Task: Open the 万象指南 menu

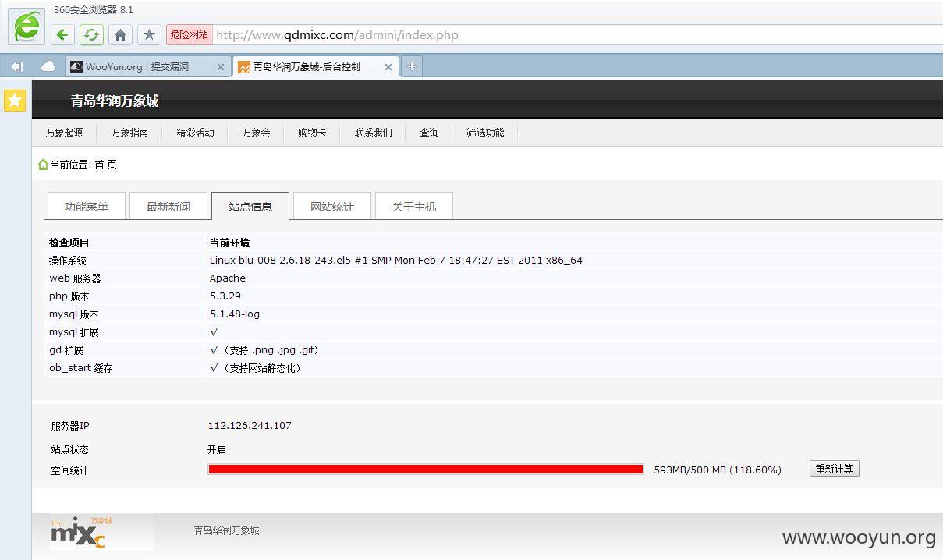Action: pyautogui.click(x=129, y=133)
